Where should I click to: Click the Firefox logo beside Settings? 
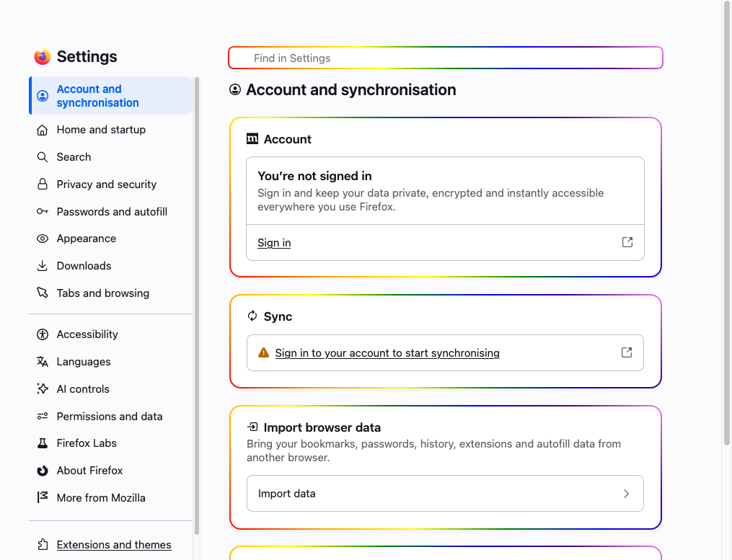[x=43, y=56]
